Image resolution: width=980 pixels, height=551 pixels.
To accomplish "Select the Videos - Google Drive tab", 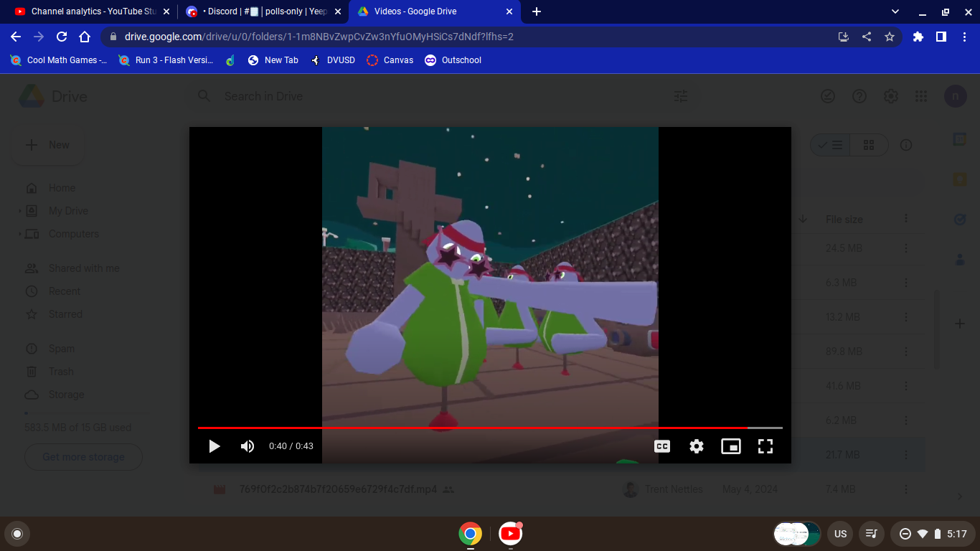I will 435,11.
